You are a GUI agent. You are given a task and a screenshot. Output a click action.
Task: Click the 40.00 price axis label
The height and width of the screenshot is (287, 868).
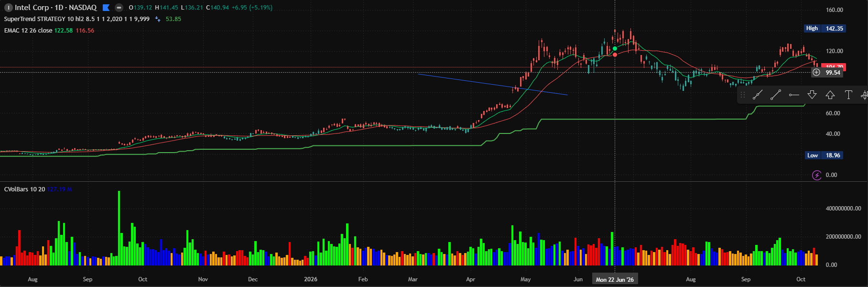[833, 134]
